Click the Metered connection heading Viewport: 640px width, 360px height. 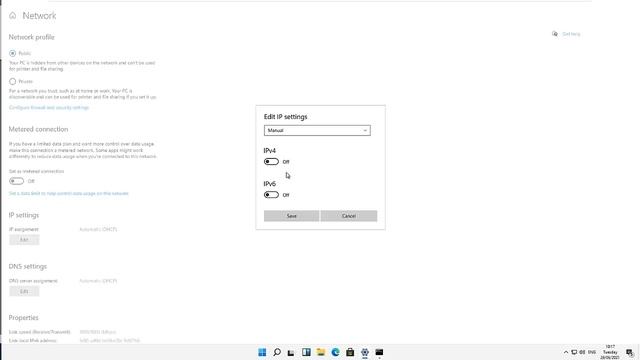tap(38, 129)
